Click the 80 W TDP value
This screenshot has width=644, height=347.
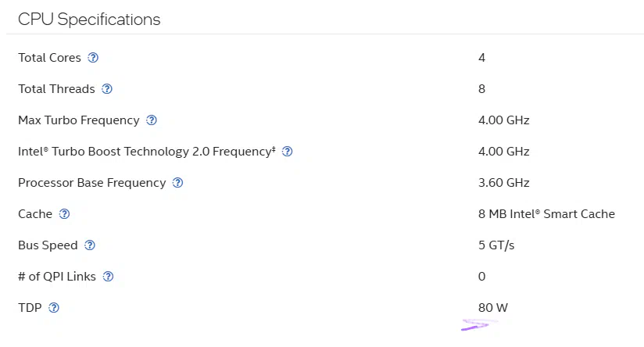[492, 308]
